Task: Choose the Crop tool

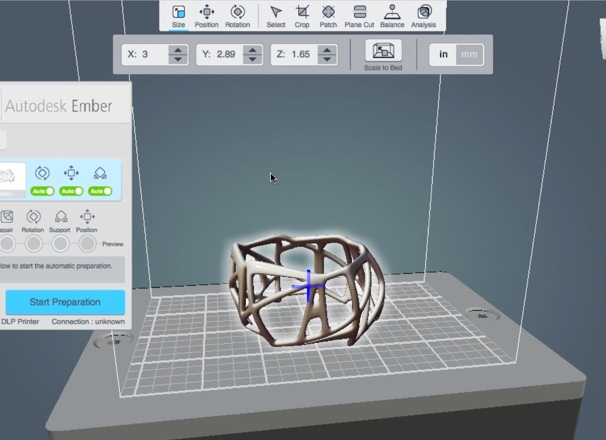Action: 302,16
